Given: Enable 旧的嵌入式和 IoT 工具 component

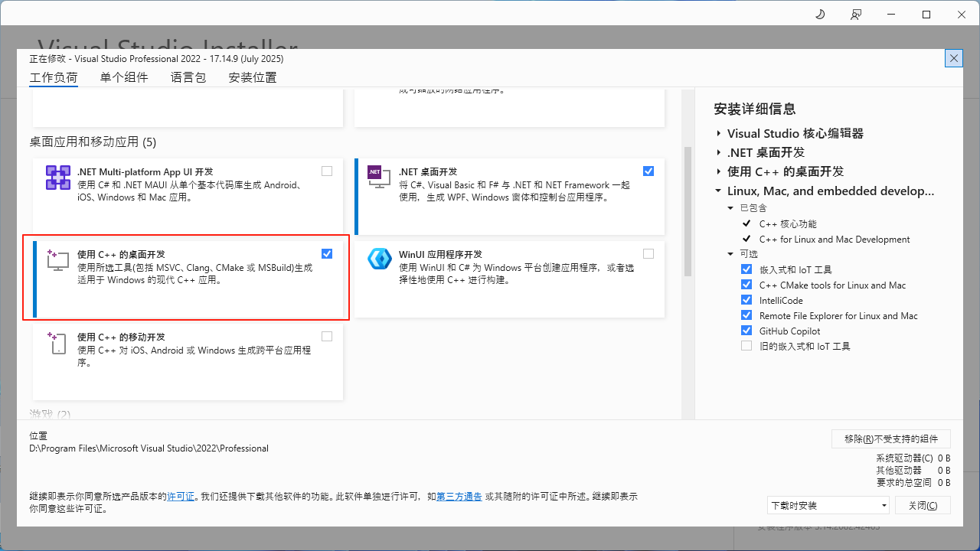Looking at the screenshot, I should (746, 345).
